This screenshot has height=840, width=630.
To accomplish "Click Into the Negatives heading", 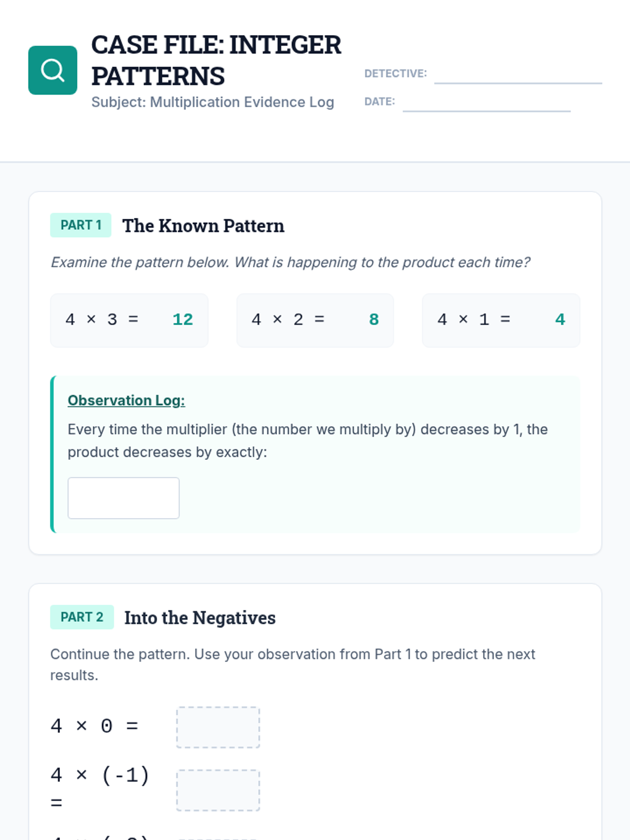I will click(199, 618).
